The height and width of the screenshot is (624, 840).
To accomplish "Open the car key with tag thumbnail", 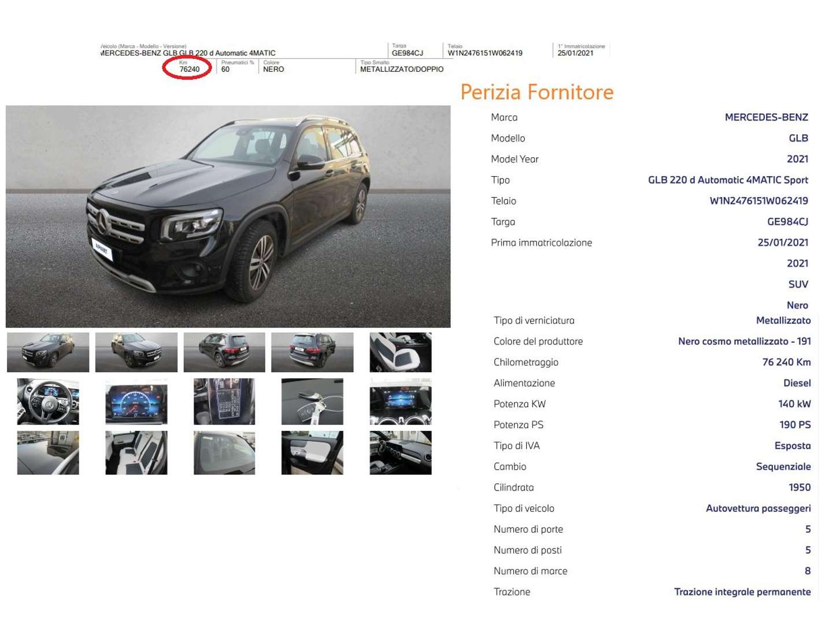I will (312, 402).
